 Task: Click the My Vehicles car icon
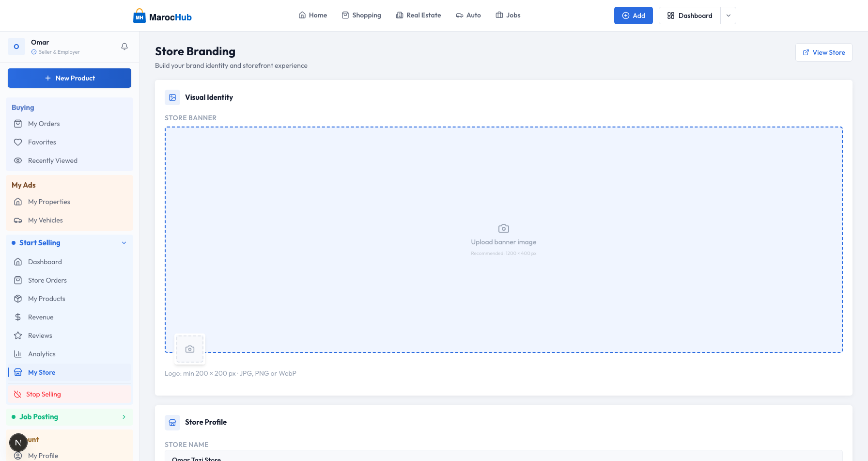[18, 220]
